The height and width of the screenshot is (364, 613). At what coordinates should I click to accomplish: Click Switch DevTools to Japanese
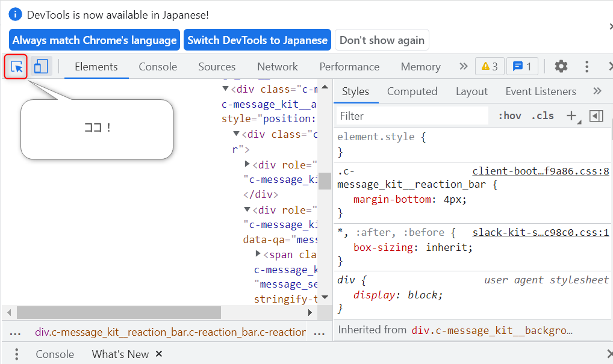coord(257,40)
